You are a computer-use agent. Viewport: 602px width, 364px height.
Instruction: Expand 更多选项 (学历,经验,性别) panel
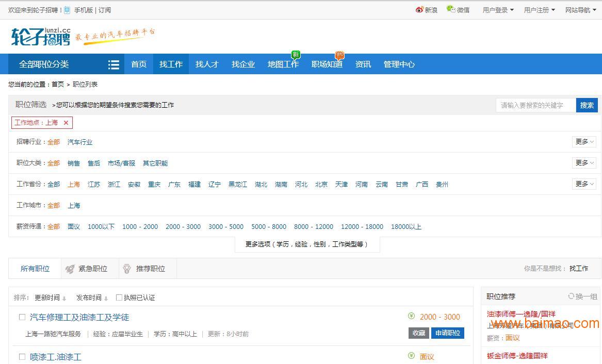[x=307, y=244]
